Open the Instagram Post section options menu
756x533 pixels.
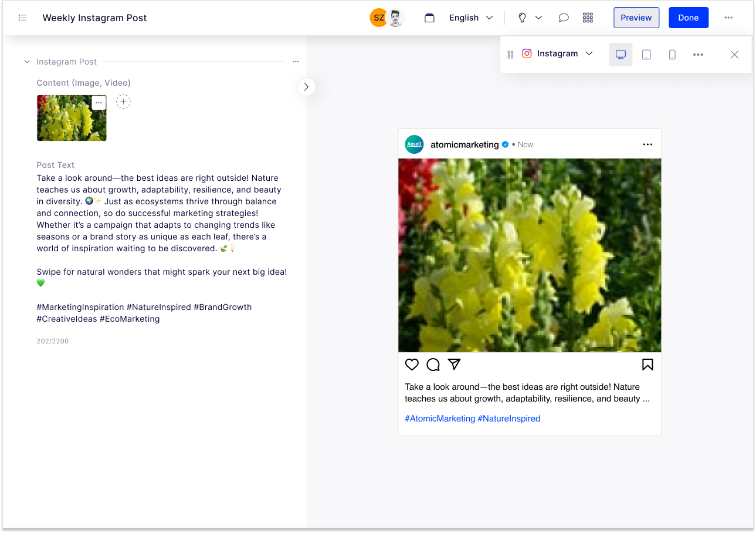pos(296,62)
